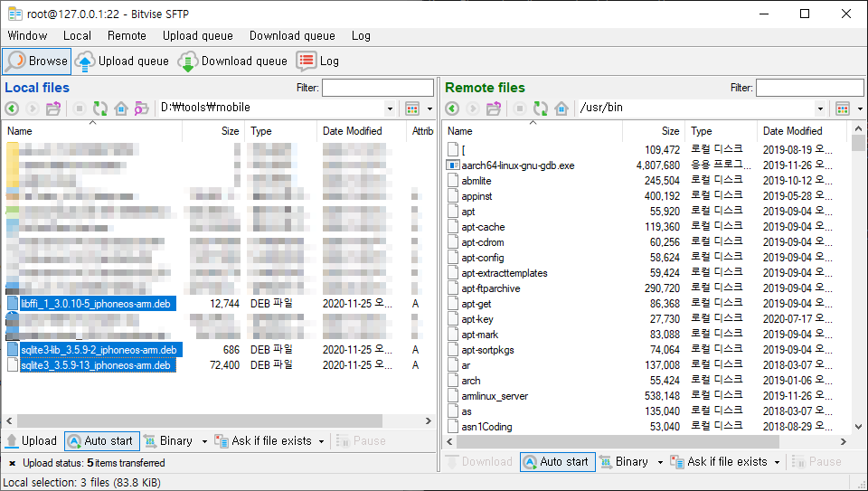Open Download queue menu
The width and height of the screenshot is (868, 491).
click(292, 36)
